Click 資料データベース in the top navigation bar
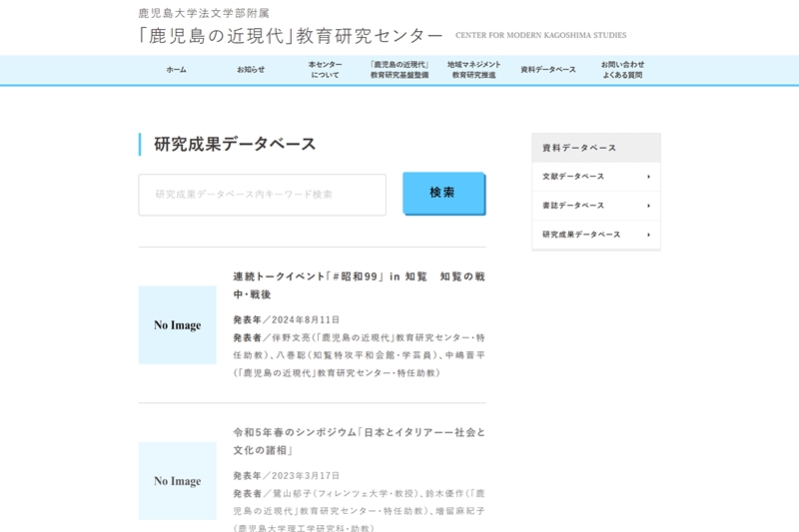799x532 pixels. click(x=548, y=70)
